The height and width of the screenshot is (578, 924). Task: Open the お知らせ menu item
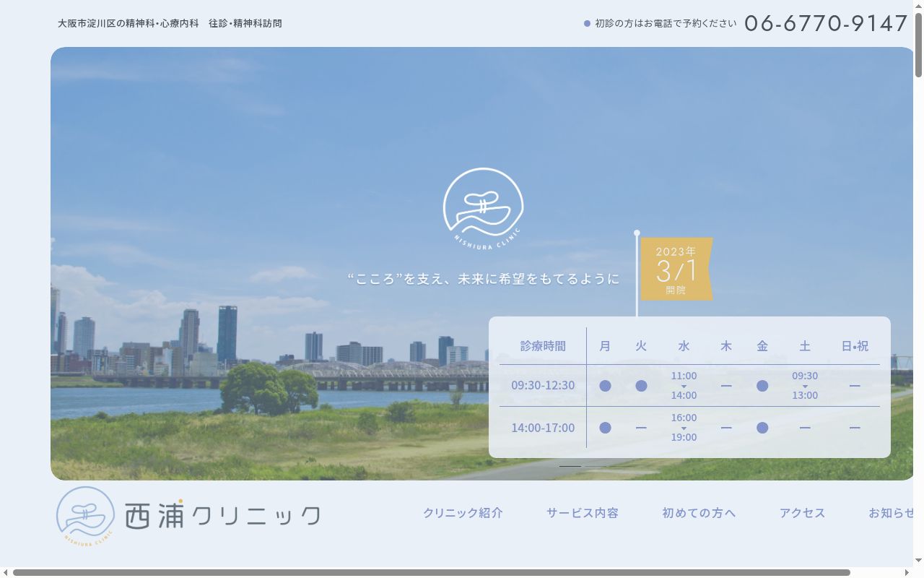pos(892,513)
